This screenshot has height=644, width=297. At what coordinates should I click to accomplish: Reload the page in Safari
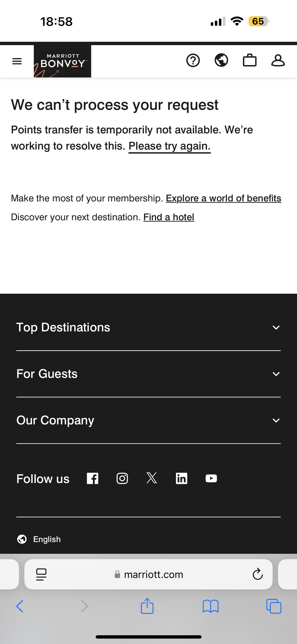click(258, 574)
